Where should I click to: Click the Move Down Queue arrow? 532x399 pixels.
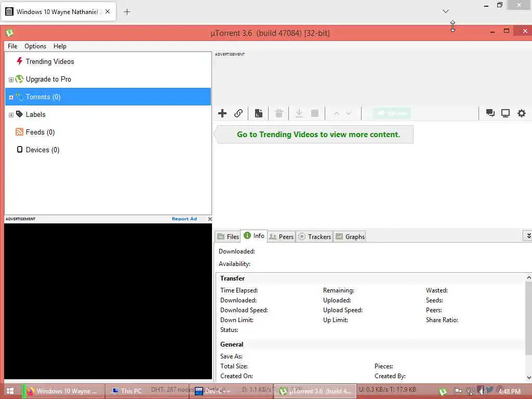(x=349, y=113)
